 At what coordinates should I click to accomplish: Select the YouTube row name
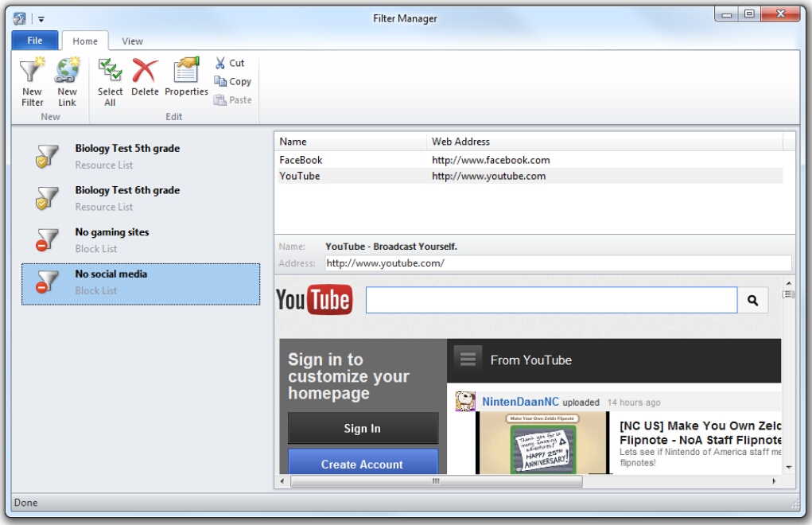(x=300, y=176)
